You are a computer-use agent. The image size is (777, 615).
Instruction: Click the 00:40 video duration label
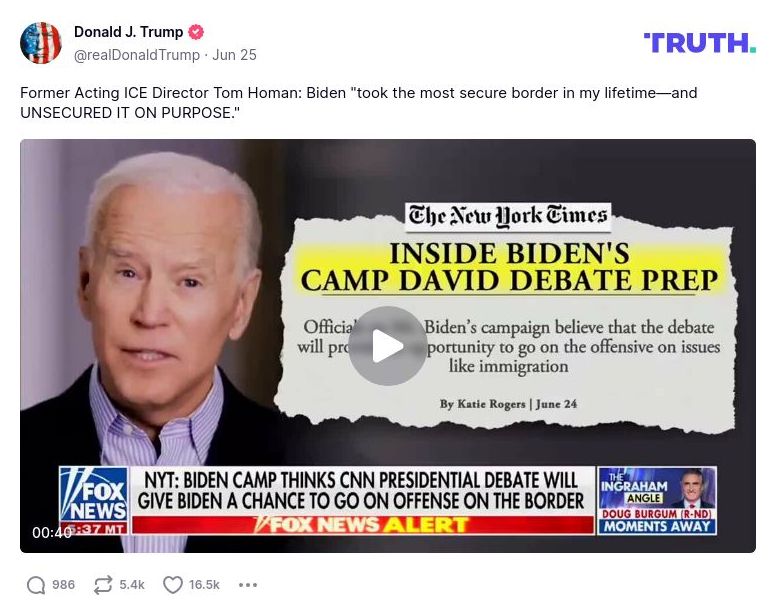[52, 533]
